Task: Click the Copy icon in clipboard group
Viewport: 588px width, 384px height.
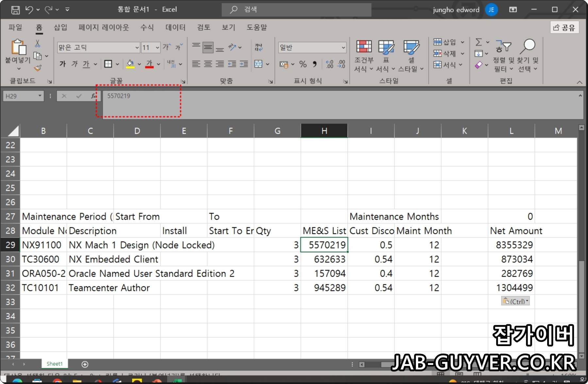Action: click(38, 56)
